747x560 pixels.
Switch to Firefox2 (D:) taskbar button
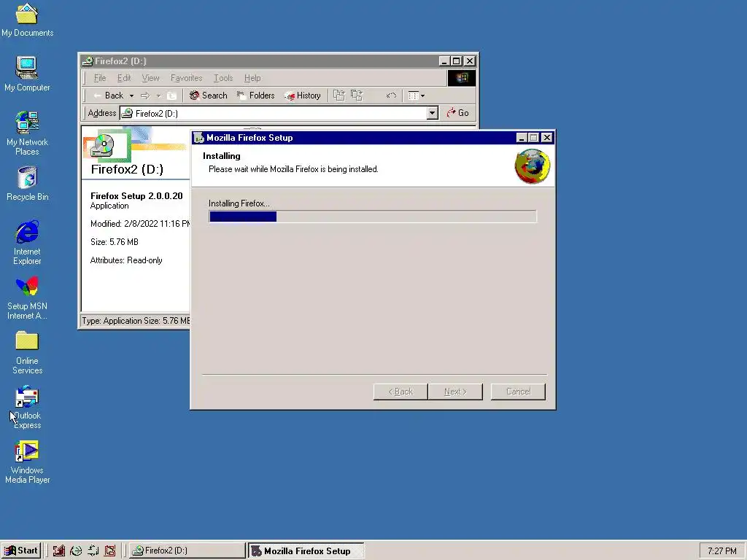point(186,551)
